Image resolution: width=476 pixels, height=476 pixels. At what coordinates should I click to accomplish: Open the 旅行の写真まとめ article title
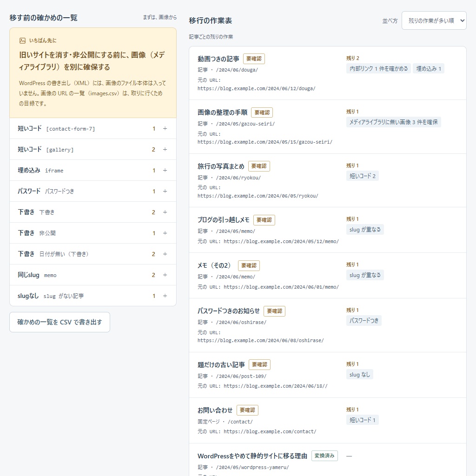point(221,166)
